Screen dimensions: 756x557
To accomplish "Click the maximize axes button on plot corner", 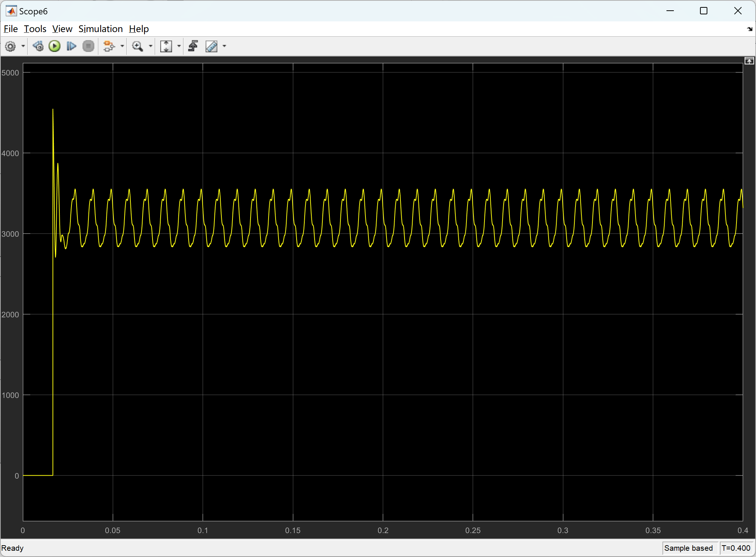I will 749,61.
